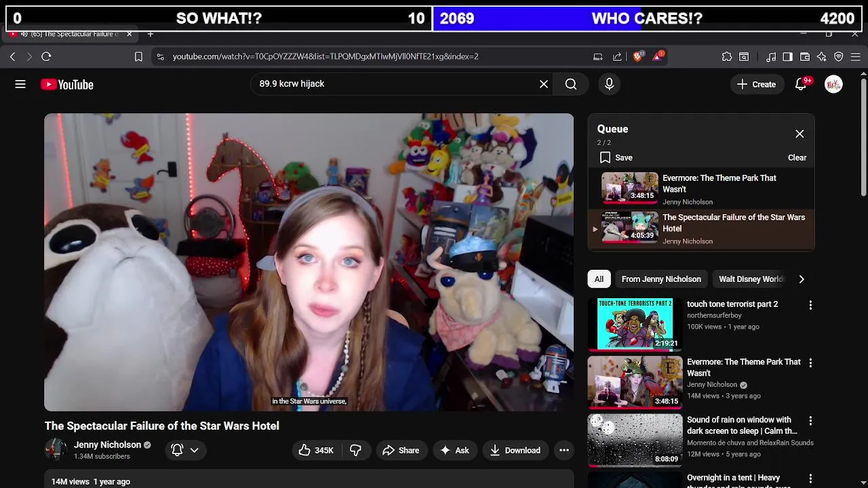Select the All filter chip
868x488 pixels.
(x=599, y=279)
